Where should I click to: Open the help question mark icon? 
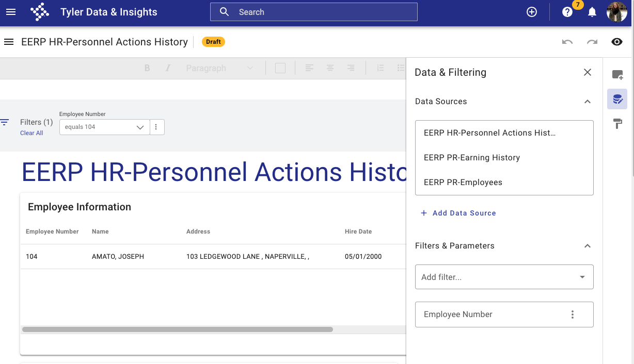[x=567, y=12]
